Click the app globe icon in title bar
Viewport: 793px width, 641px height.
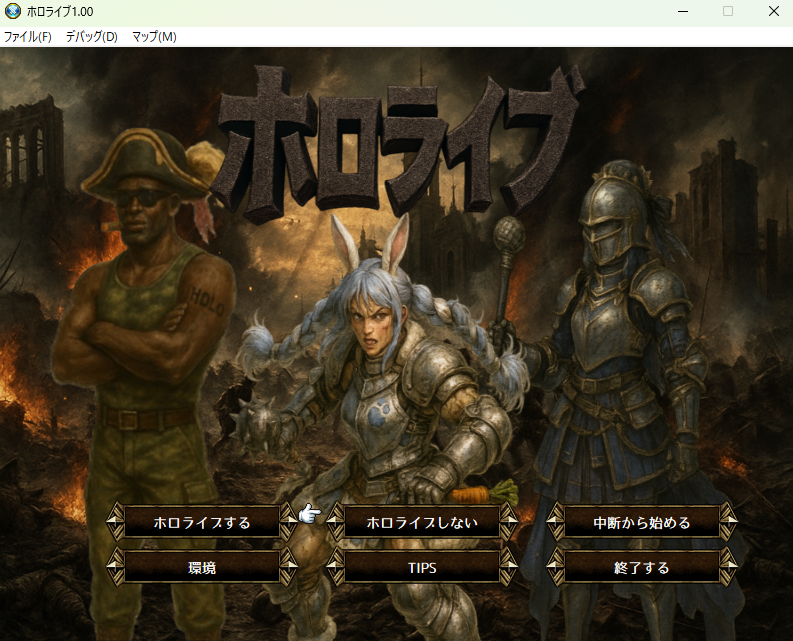[x=13, y=11]
